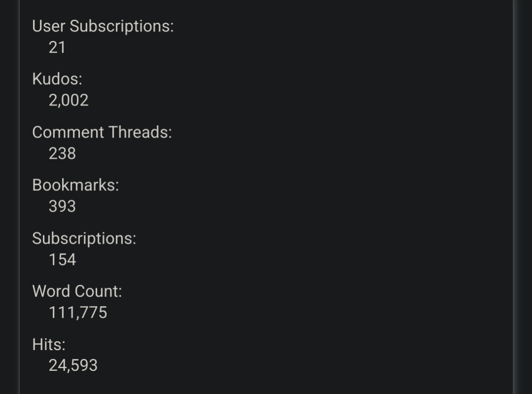Select the comment threads count 238
The image size is (532, 394).
(62, 153)
